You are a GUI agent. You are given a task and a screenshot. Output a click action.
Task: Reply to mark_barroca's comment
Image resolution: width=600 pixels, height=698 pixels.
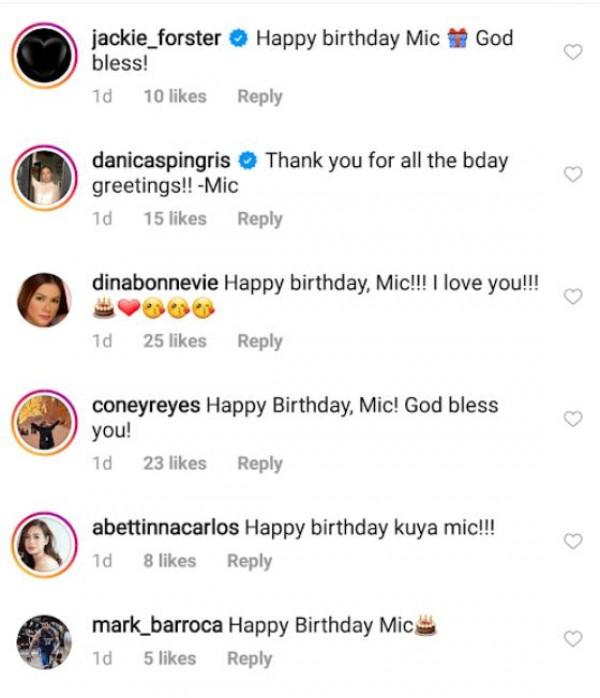click(249, 658)
